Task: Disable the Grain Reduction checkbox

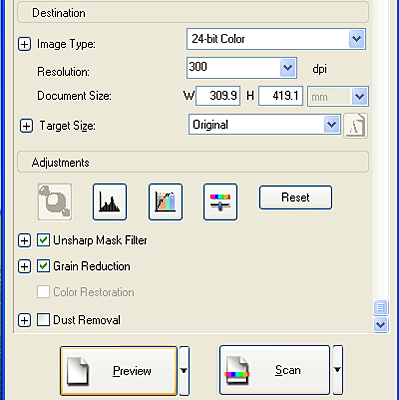Action: tap(43, 266)
